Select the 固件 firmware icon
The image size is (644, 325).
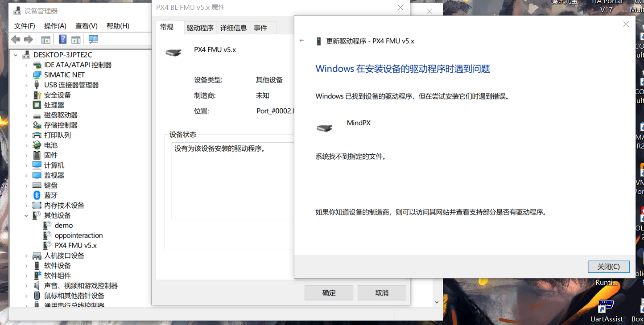click(x=37, y=155)
